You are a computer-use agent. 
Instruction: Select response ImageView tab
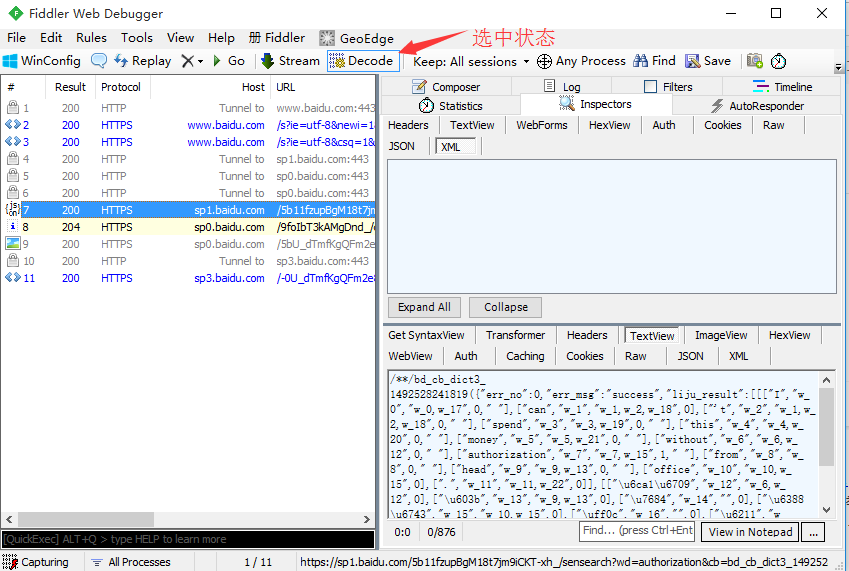pos(721,335)
